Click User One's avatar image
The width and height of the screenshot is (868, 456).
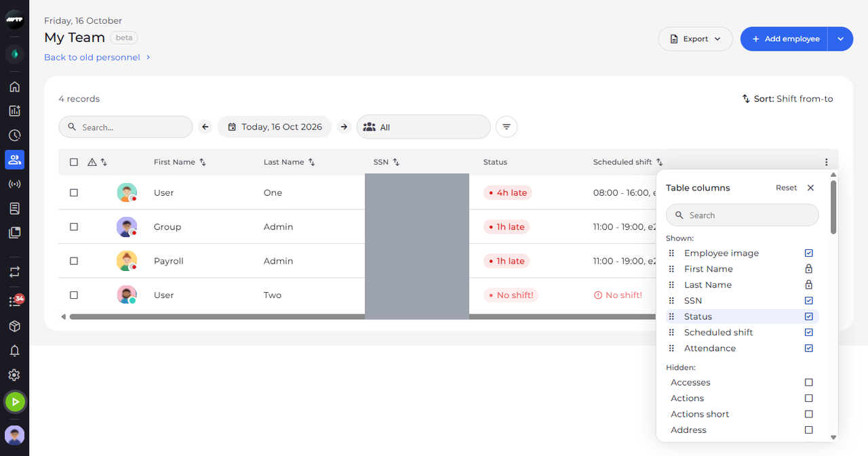point(127,192)
